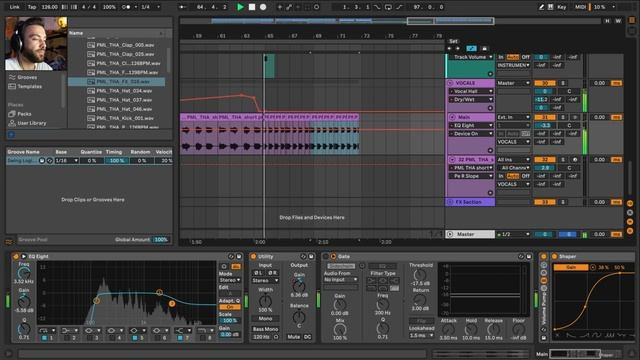Click the Gate hot-swap preset icon

coord(521,256)
